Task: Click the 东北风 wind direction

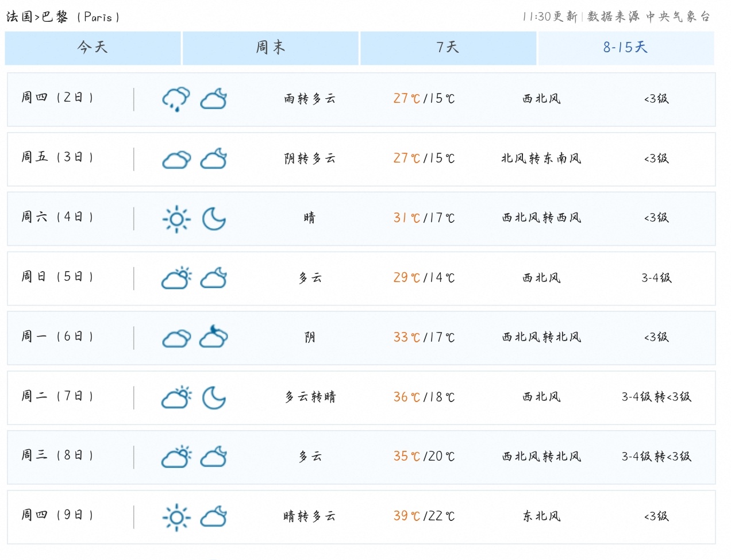Action: point(541,516)
